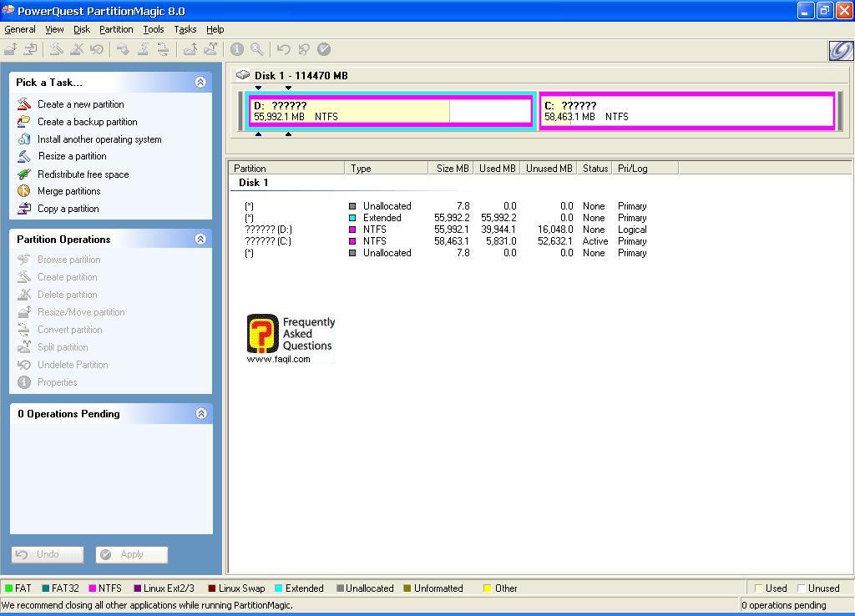
Task: Select the C: partition bar in disk map
Action: [x=686, y=111]
